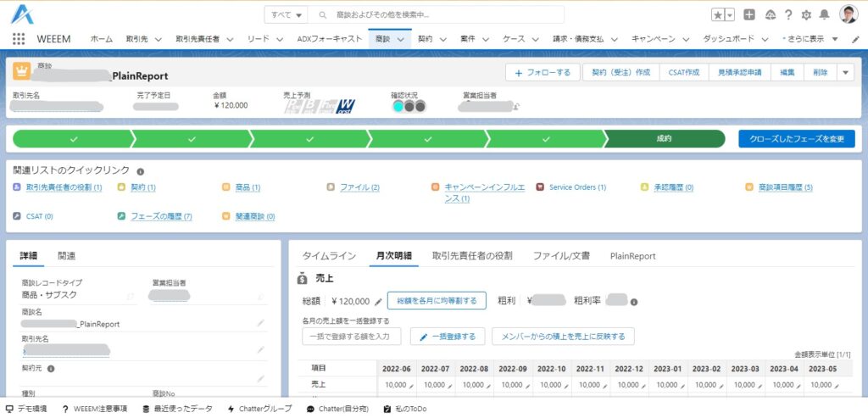Expand the 取引先 tab chevron
Viewport: 868px width, 418px height.
click(158, 39)
